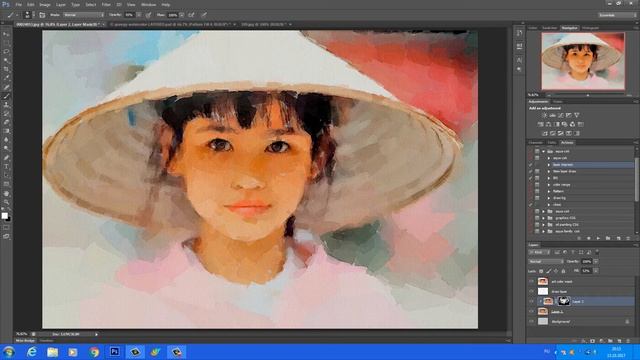Open the Essentials workspace dropdown
Image resolution: width=640 pixels, height=360 pixels.
(616, 15)
